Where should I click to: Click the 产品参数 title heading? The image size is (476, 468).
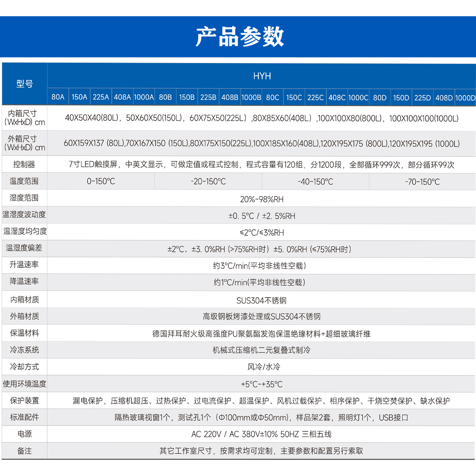pyautogui.click(x=240, y=37)
